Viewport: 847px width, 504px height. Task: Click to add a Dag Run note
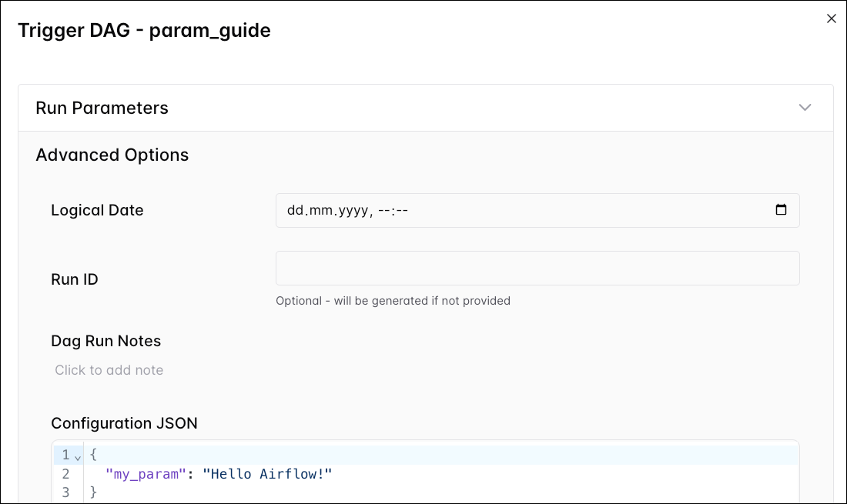[109, 370]
